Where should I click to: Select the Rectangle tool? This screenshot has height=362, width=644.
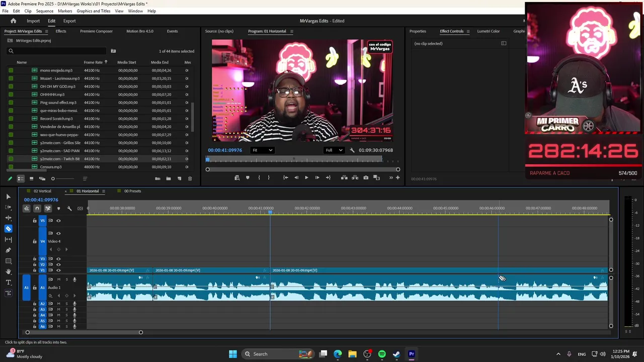click(x=8, y=261)
